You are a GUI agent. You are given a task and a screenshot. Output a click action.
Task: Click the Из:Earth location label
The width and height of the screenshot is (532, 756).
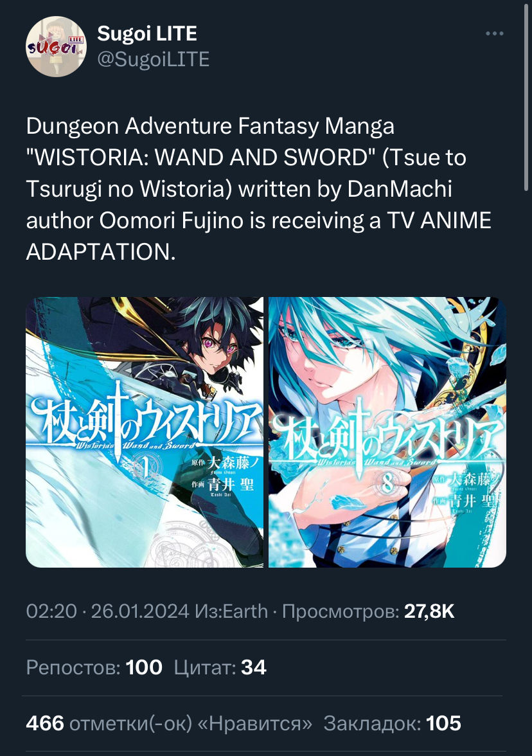[x=231, y=611]
